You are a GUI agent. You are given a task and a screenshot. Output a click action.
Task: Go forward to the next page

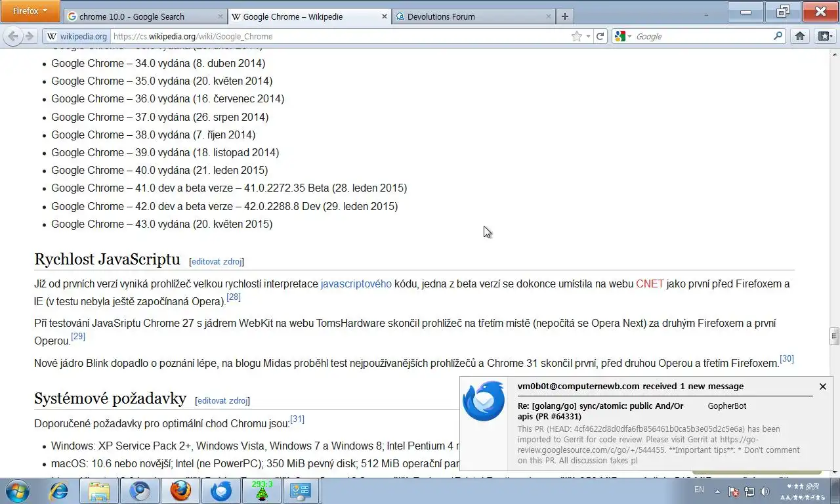(x=29, y=36)
